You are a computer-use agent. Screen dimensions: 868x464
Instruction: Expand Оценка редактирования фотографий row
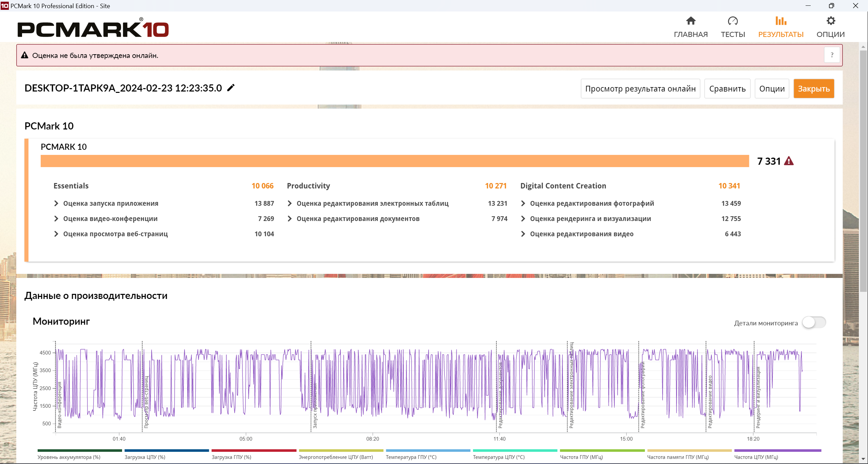[523, 203]
